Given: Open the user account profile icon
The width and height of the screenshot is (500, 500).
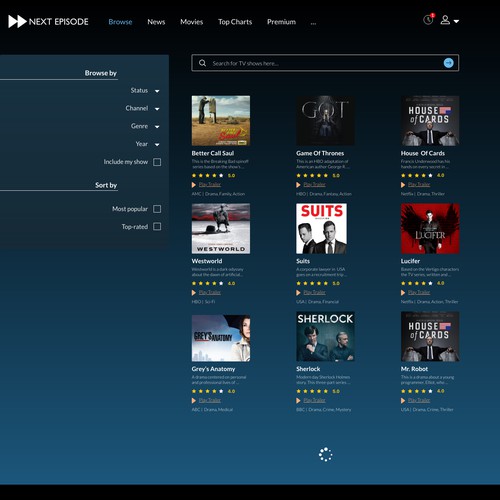Looking at the screenshot, I should tap(445, 20).
